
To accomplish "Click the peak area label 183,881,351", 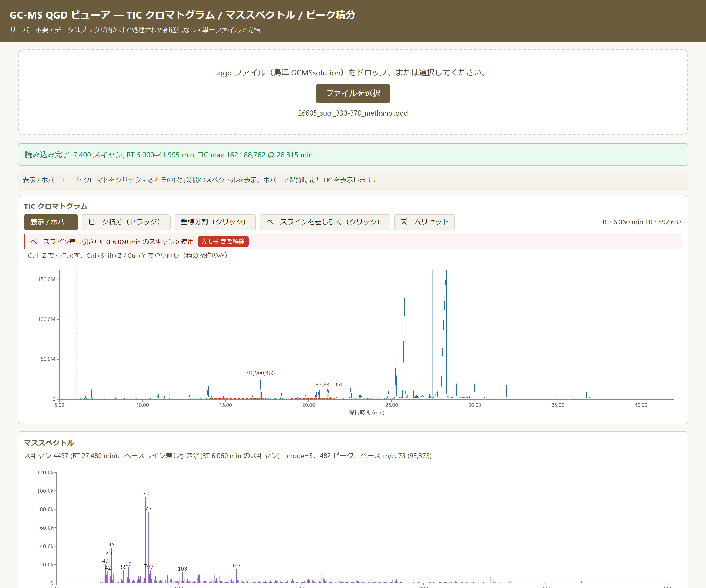I will (328, 384).
